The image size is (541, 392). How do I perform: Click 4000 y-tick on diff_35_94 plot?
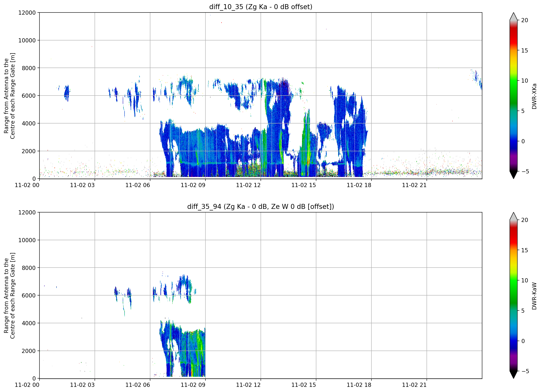[x=29, y=323]
